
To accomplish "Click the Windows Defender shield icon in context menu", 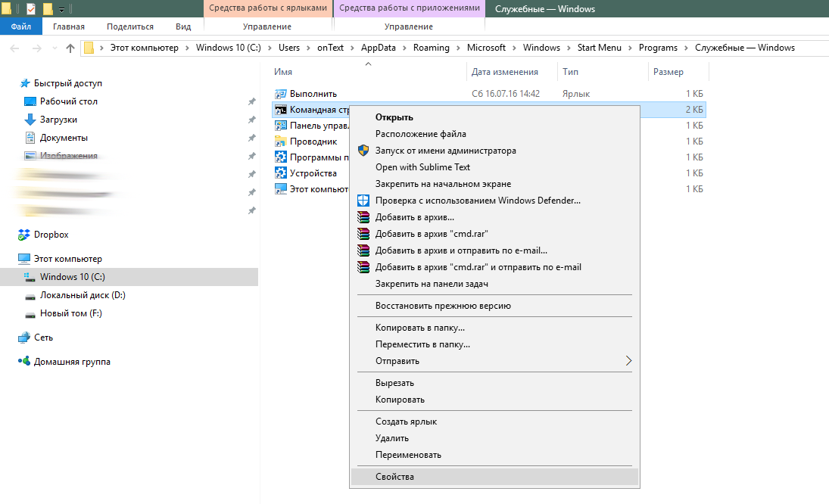I will 363,201.
